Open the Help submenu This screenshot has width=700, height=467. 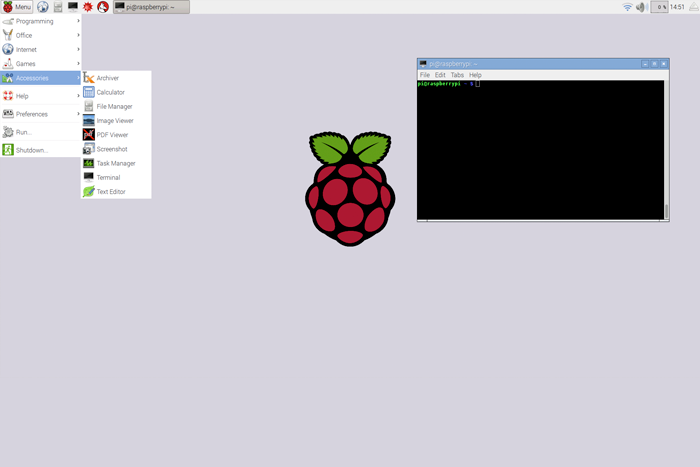click(x=41, y=96)
